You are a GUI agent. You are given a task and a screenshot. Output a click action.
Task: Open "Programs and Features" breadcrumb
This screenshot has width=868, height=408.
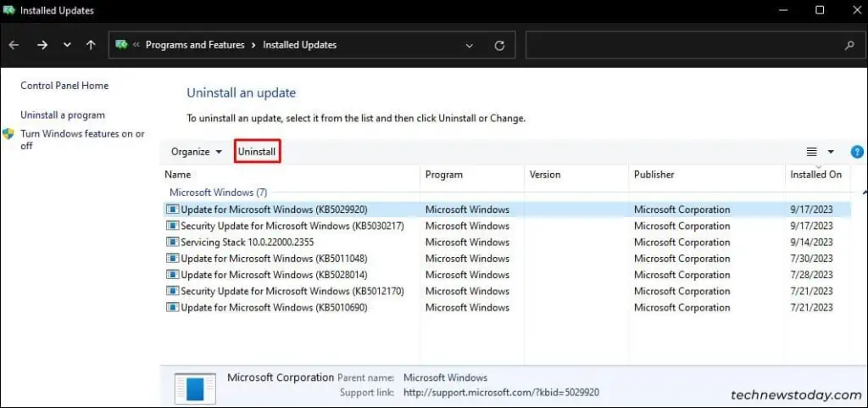coord(195,45)
